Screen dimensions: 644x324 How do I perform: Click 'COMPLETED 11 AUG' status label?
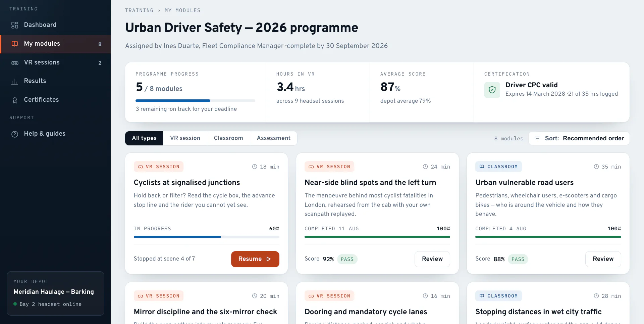pyautogui.click(x=332, y=229)
